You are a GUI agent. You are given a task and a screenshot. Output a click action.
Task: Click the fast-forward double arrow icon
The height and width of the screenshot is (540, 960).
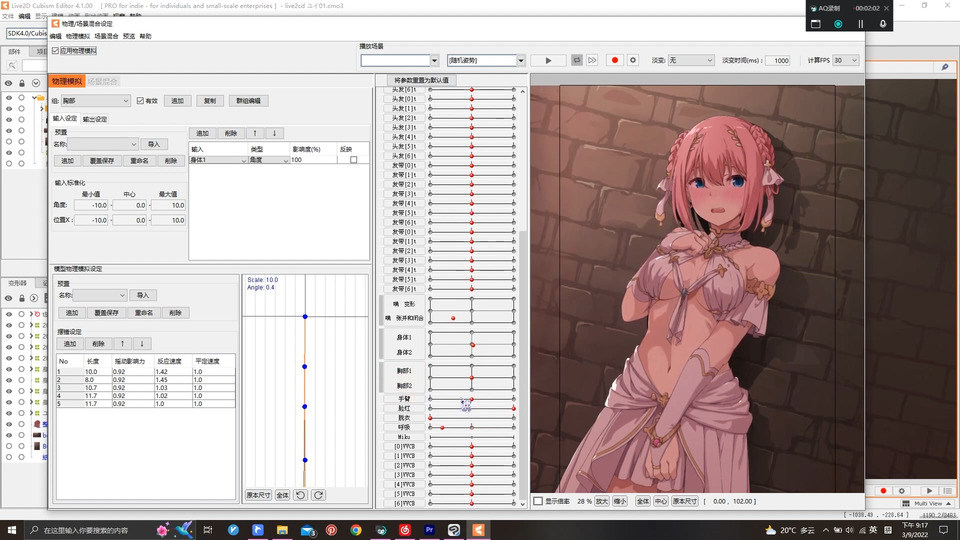tap(592, 60)
